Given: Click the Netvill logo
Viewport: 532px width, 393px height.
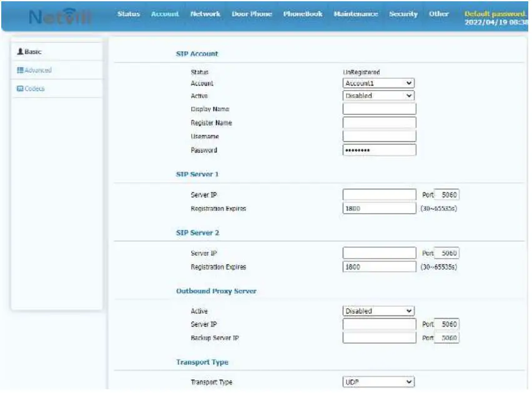Looking at the screenshot, I should 60,16.
